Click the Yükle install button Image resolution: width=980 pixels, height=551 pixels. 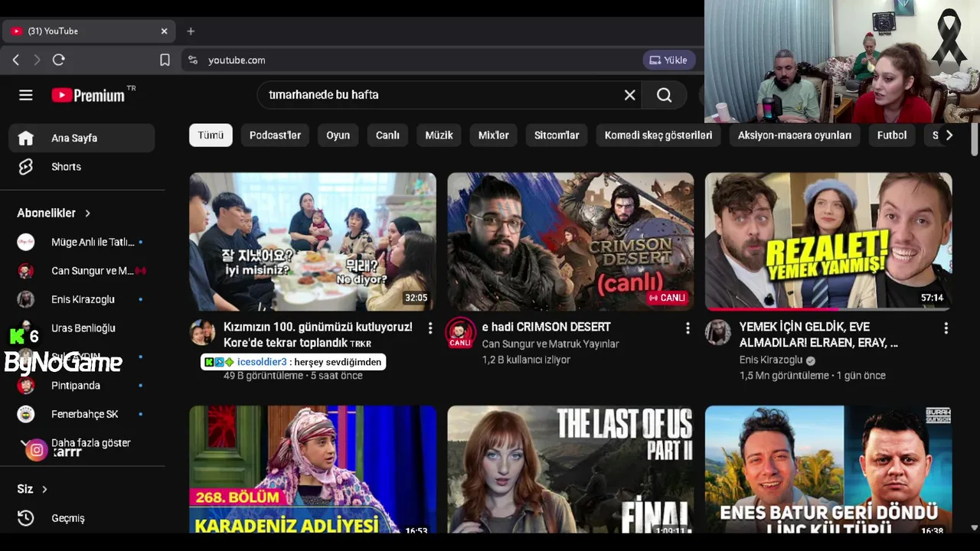tap(668, 60)
